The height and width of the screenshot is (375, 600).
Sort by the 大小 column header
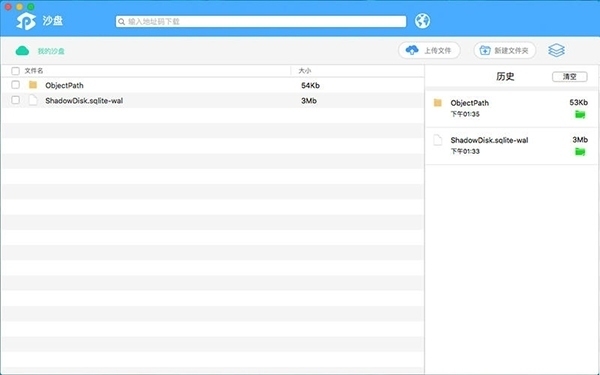[305, 71]
